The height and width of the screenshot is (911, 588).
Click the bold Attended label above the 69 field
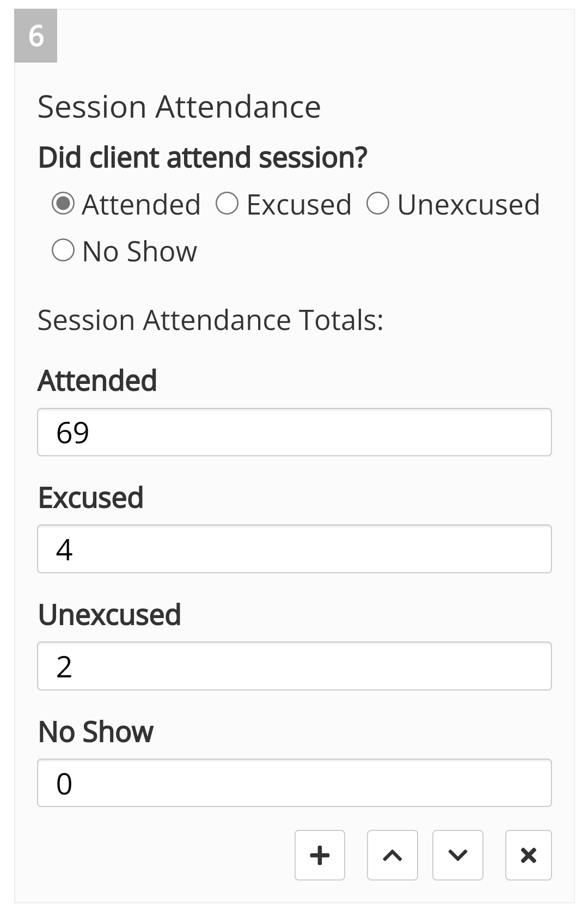click(x=97, y=380)
